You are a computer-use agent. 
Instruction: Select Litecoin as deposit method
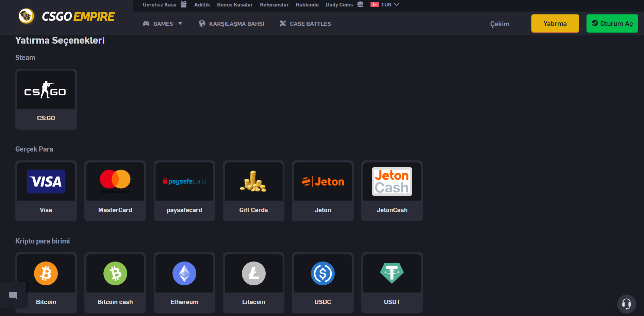(253, 274)
